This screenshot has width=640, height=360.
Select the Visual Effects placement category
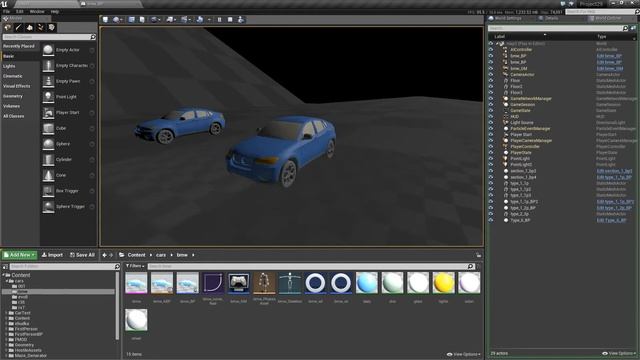tap(16, 86)
